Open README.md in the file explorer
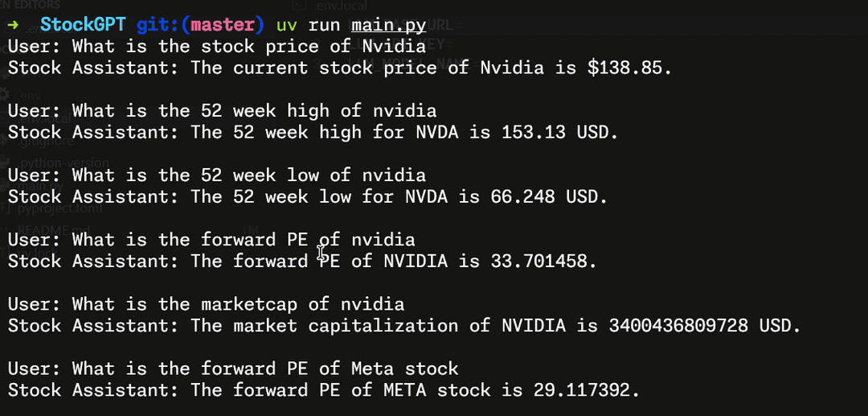 tap(50, 230)
